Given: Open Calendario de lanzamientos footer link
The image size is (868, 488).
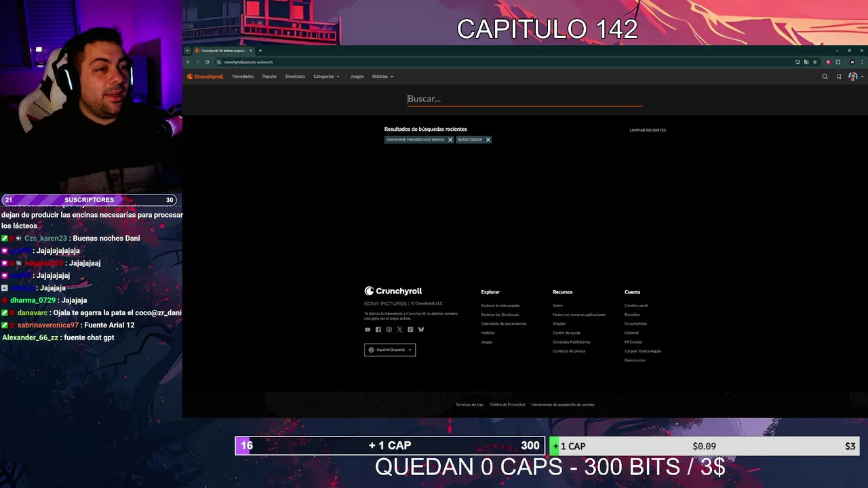Looking at the screenshot, I should coord(504,324).
